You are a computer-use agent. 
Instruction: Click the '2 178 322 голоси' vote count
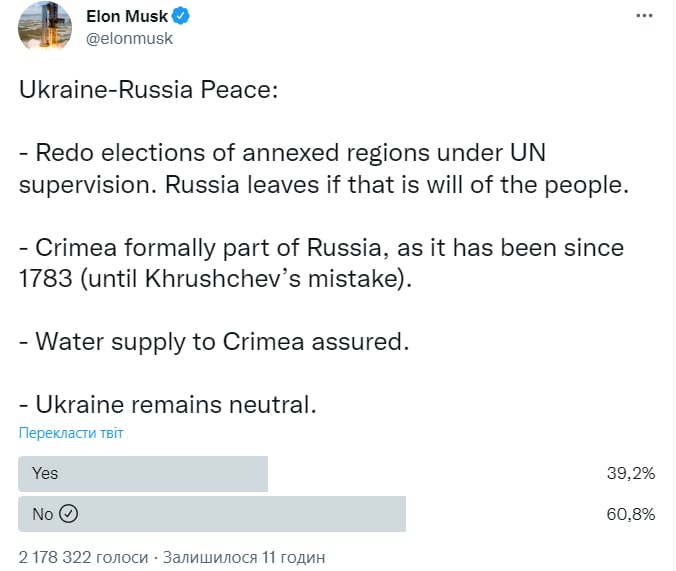click(x=83, y=556)
